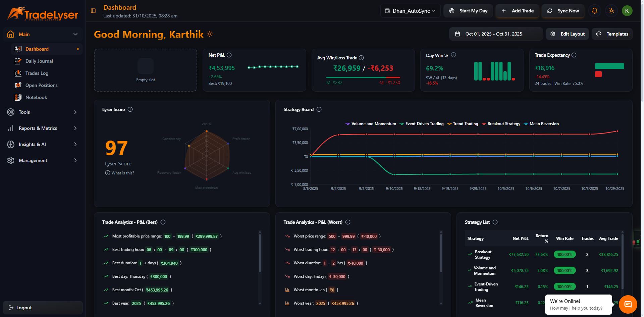
Task: Open Daily Journal from the sidebar
Action: (18, 61)
